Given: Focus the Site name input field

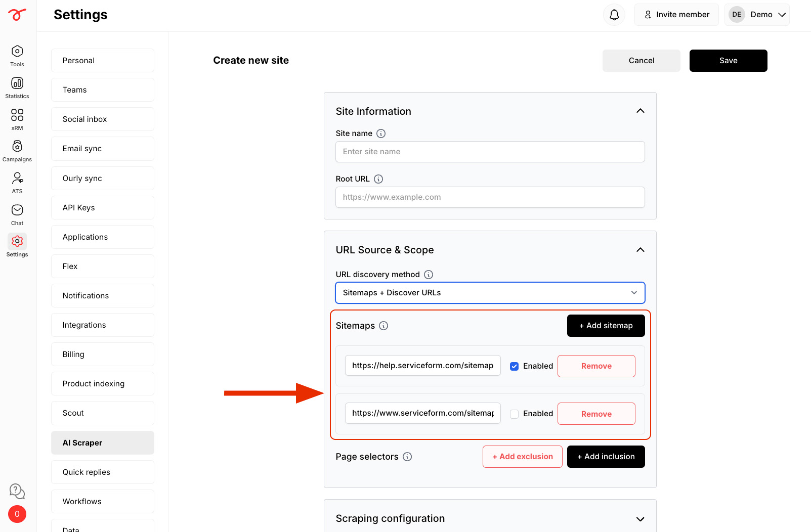Looking at the screenshot, I should point(490,152).
